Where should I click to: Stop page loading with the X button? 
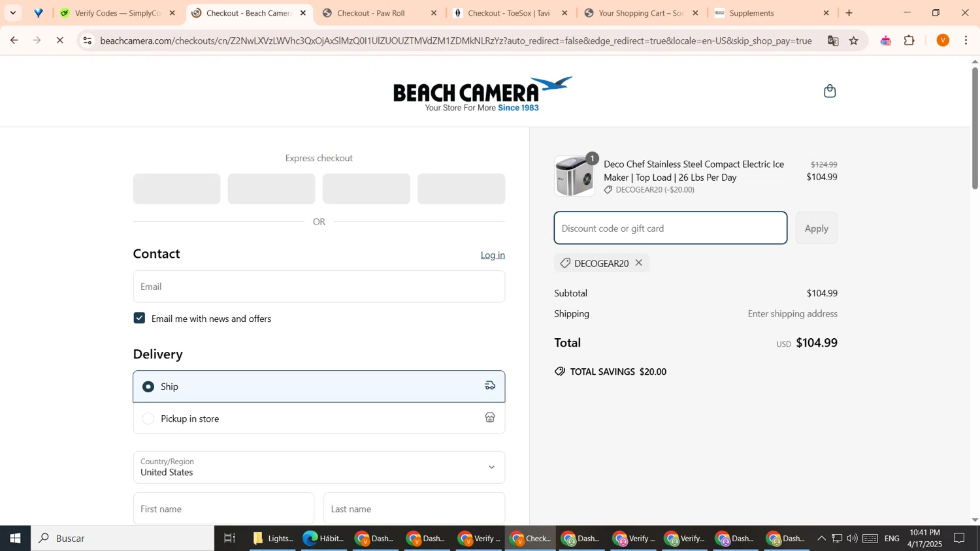click(x=59, y=40)
